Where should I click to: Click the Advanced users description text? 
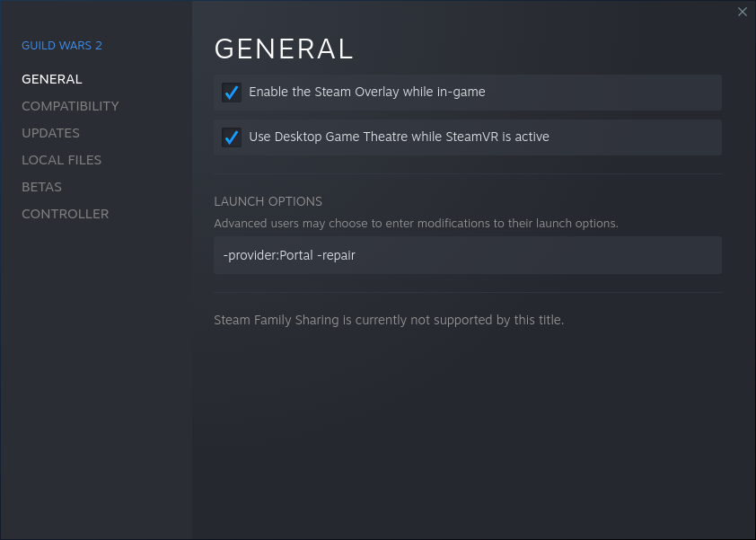(416, 223)
